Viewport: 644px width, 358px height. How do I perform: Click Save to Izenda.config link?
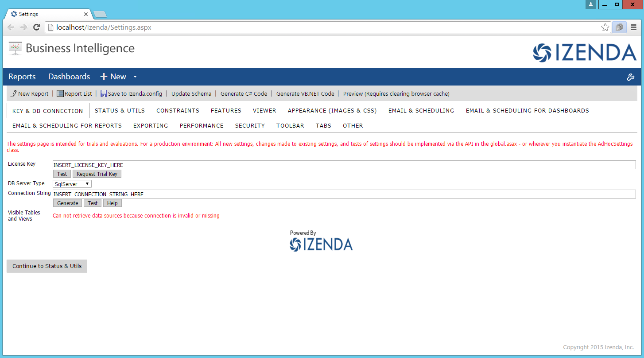click(x=135, y=93)
